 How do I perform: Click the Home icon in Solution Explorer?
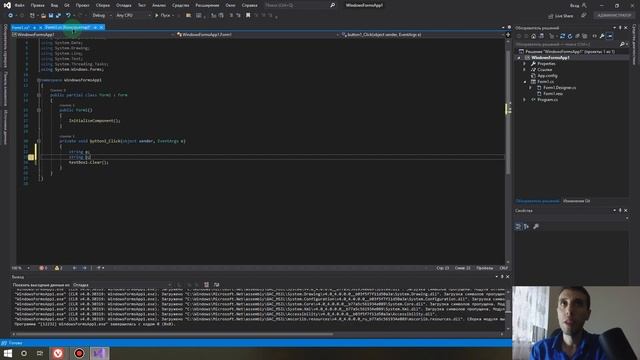(533, 36)
